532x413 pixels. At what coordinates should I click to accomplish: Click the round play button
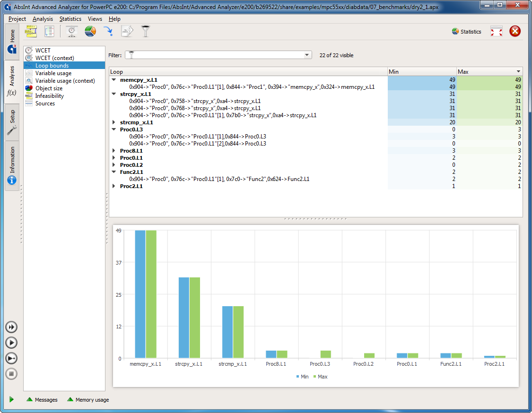coord(11,343)
